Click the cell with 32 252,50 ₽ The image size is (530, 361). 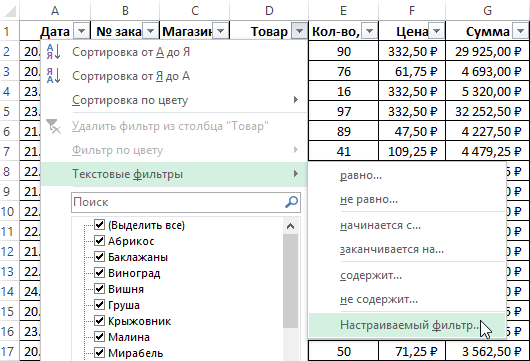(x=487, y=111)
